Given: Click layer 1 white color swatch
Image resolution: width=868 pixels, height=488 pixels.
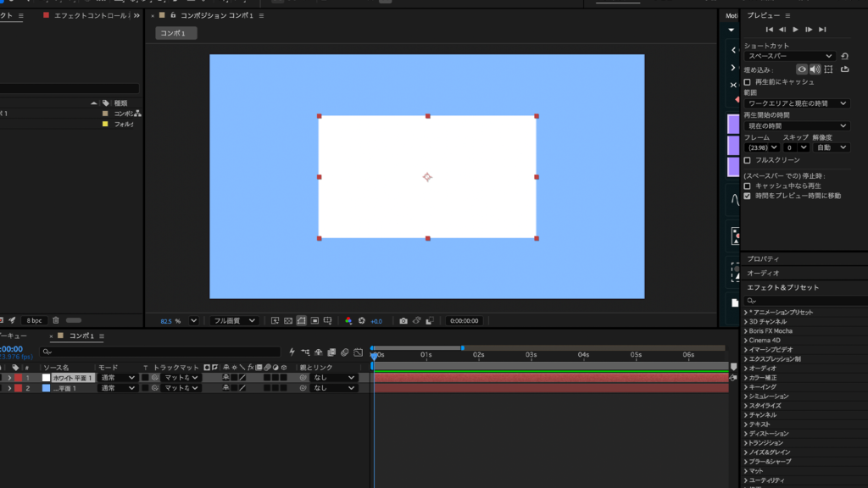Looking at the screenshot, I should [46, 378].
